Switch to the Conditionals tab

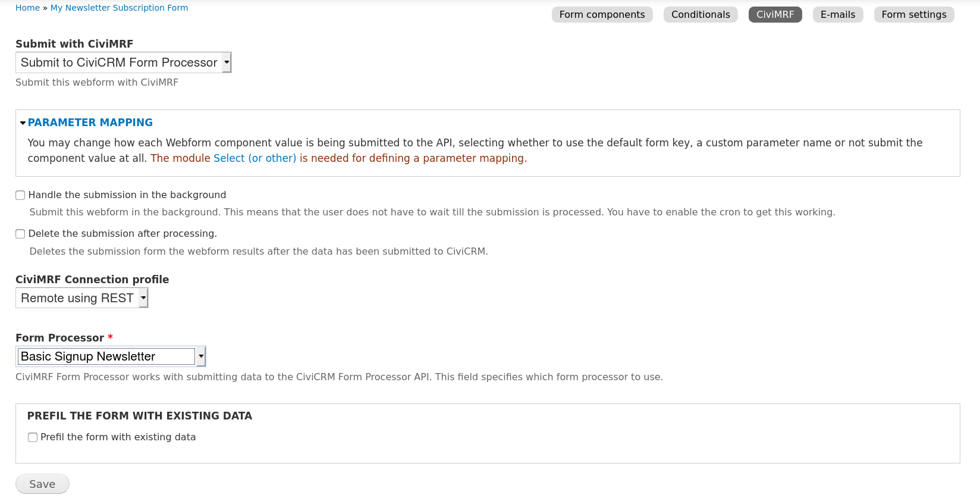701,15
